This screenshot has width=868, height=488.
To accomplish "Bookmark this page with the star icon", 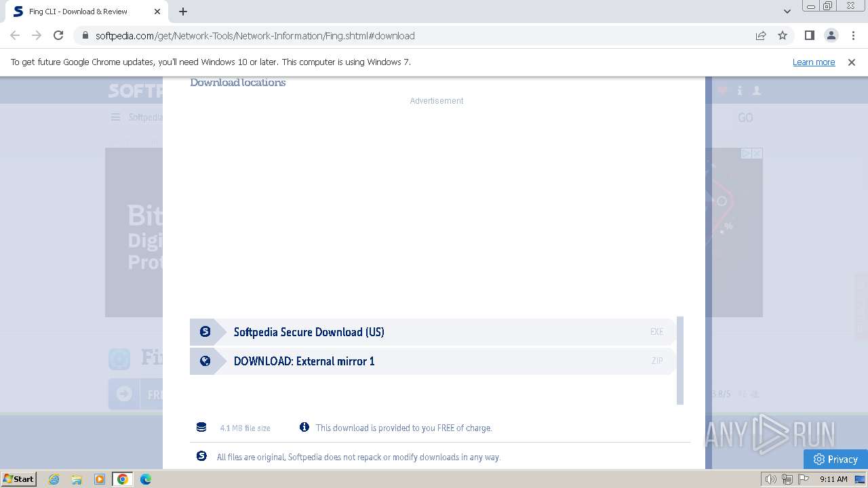I will (x=783, y=35).
